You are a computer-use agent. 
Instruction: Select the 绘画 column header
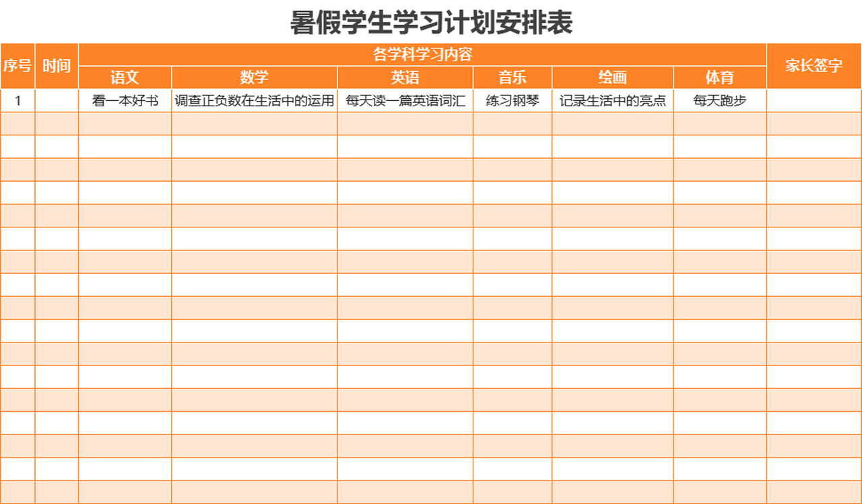[x=613, y=77]
